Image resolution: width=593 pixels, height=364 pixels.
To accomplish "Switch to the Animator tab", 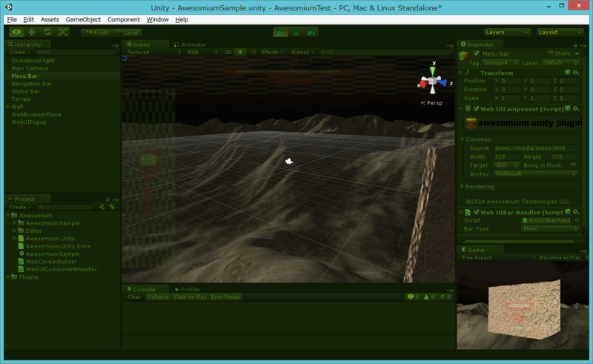I will (191, 44).
